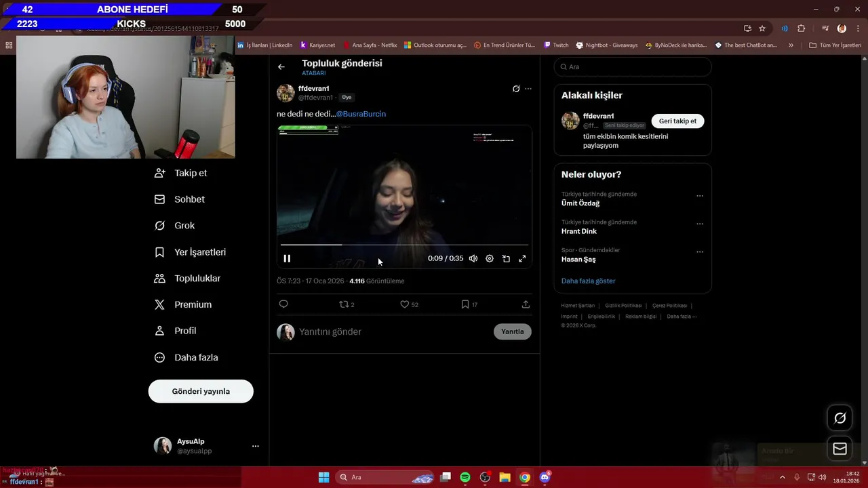The height and width of the screenshot is (488, 868).
Task: Open options dots for Hrant Dink trend
Action: click(x=700, y=224)
